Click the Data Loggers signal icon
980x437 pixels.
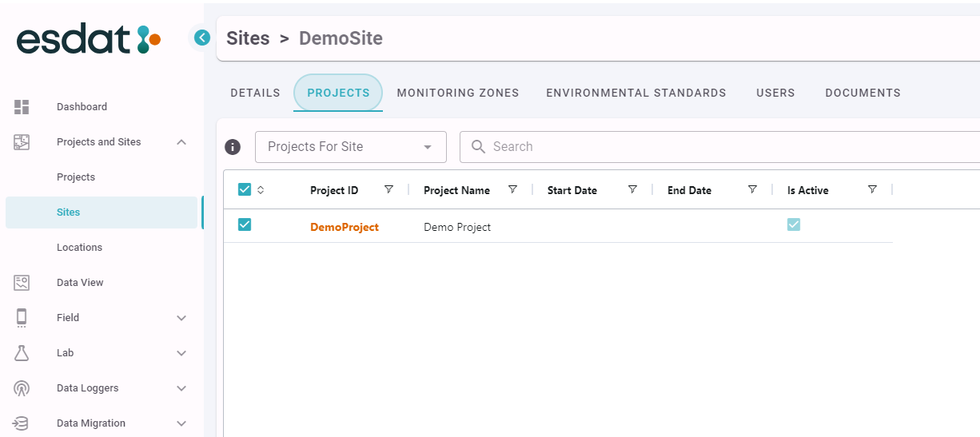click(22, 388)
